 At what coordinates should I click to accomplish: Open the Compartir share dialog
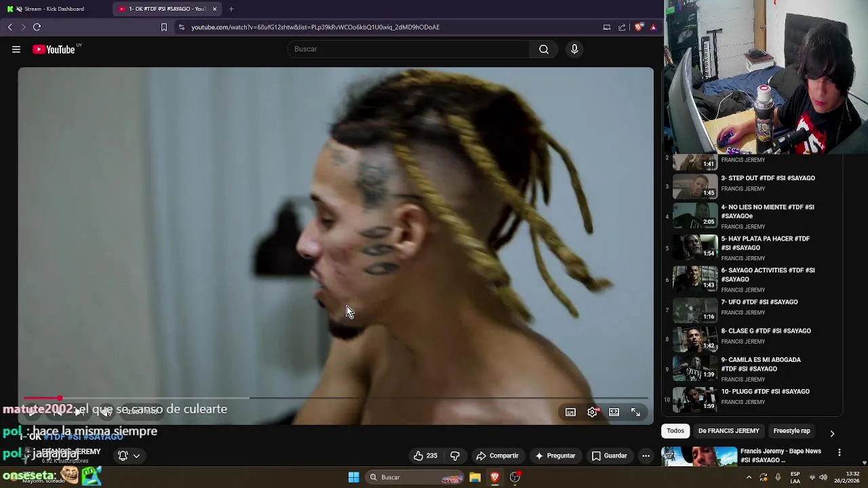click(497, 455)
